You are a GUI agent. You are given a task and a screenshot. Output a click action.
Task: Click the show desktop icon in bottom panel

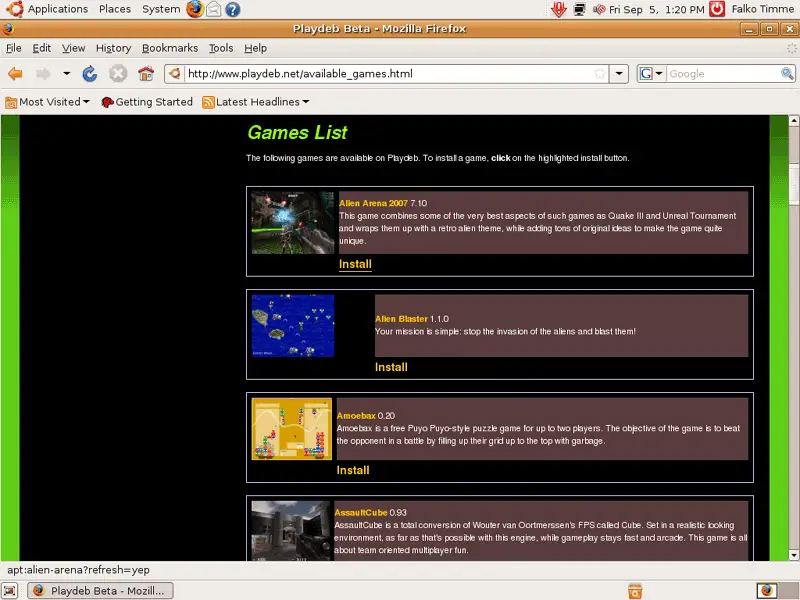tap(12, 590)
